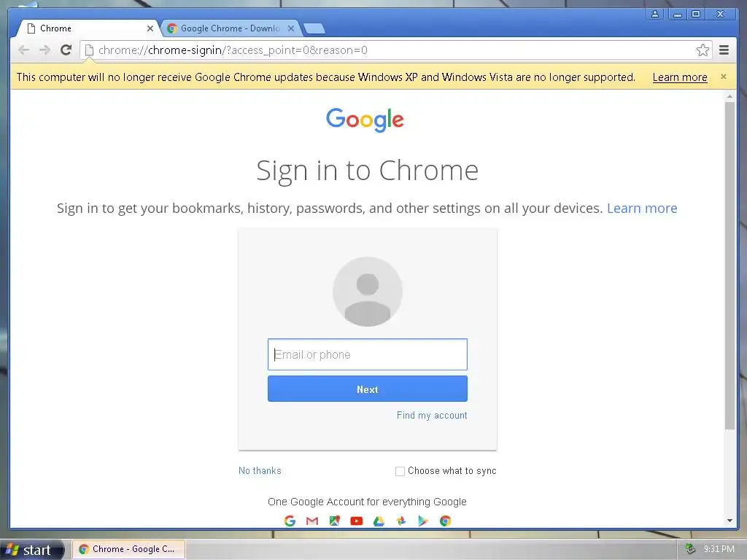Open the Find my account link
The height and width of the screenshot is (560, 747).
tap(432, 415)
